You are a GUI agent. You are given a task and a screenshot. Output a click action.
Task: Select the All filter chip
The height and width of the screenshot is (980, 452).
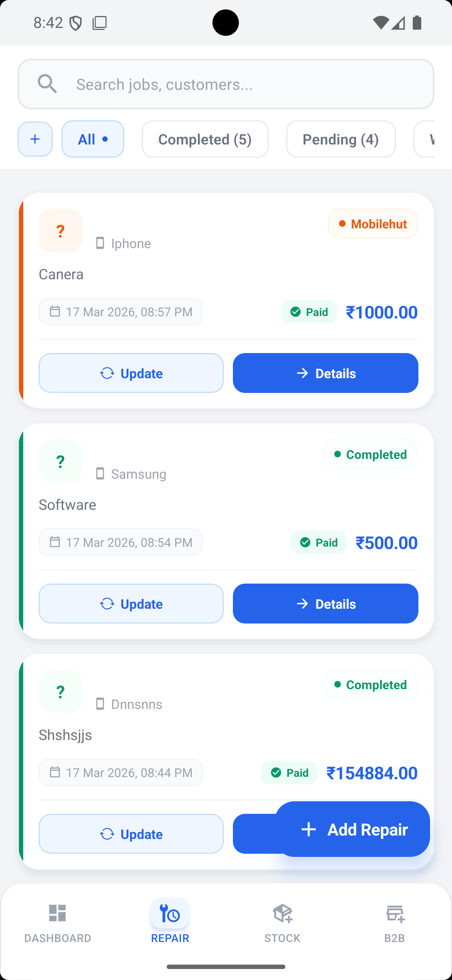93,139
